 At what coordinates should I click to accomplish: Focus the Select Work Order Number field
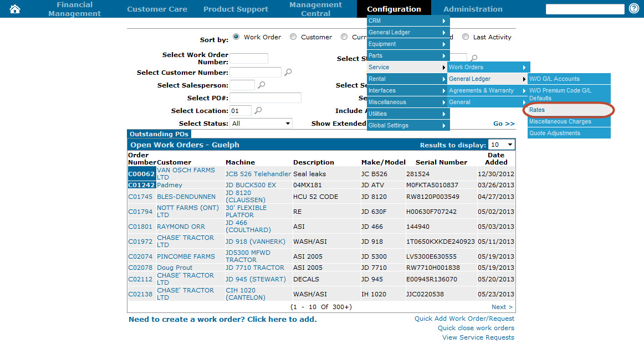click(x=249, y=58)
